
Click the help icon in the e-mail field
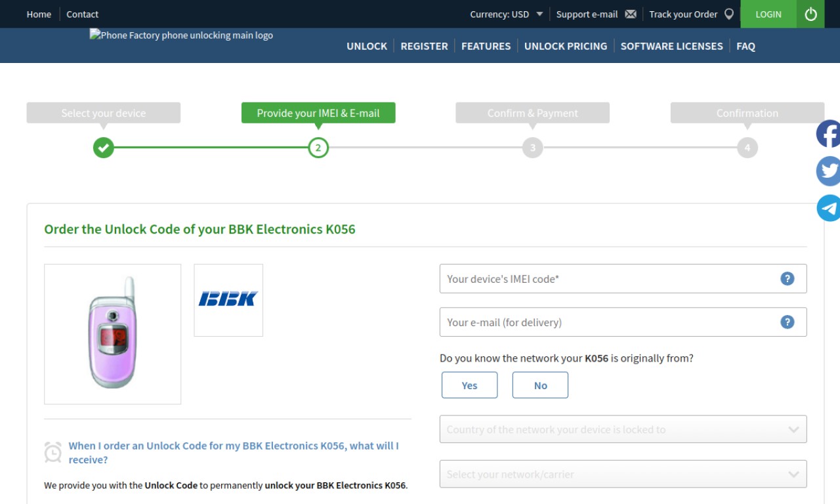pos(787,322)
